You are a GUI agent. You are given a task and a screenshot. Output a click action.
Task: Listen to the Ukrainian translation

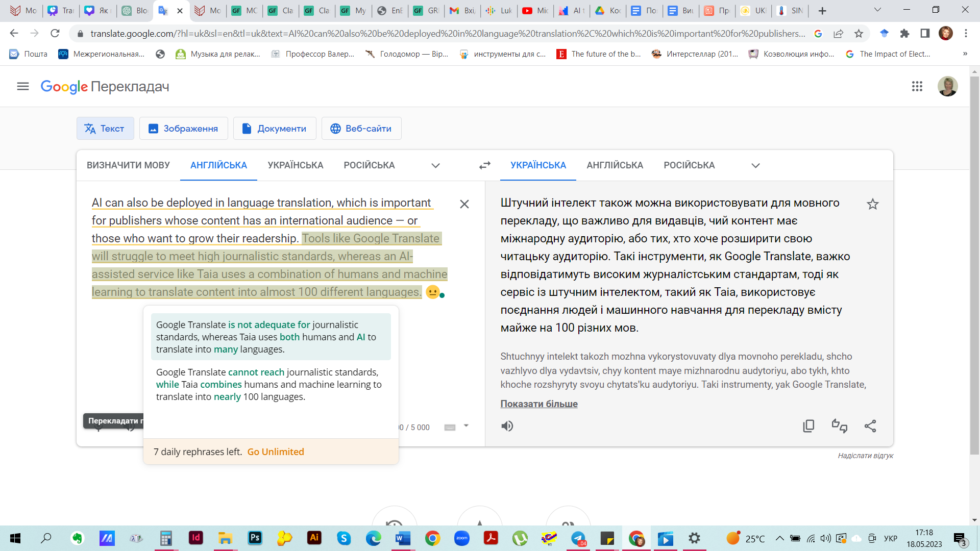tap(507, 426)
